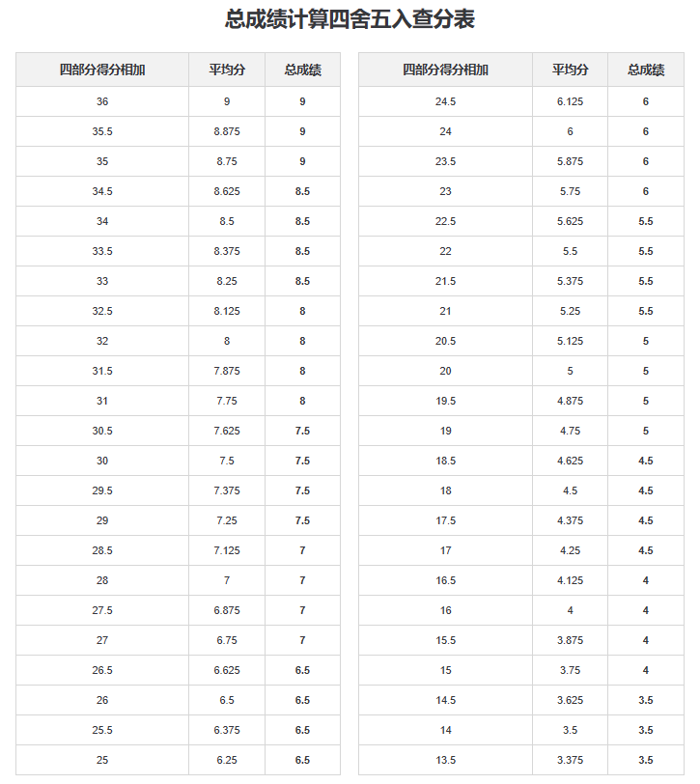Select the sum cell 26.5

click(102, 670)
